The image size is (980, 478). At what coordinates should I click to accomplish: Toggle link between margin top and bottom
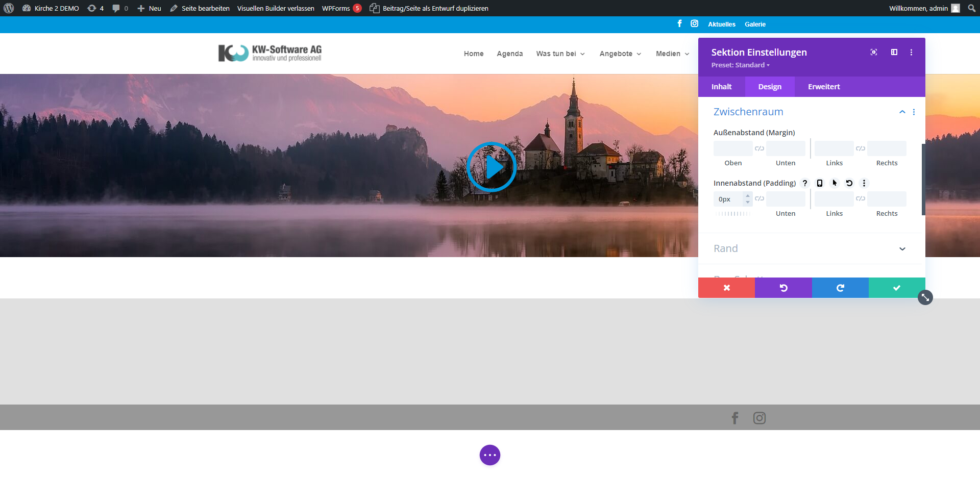(x=759, y=148)
